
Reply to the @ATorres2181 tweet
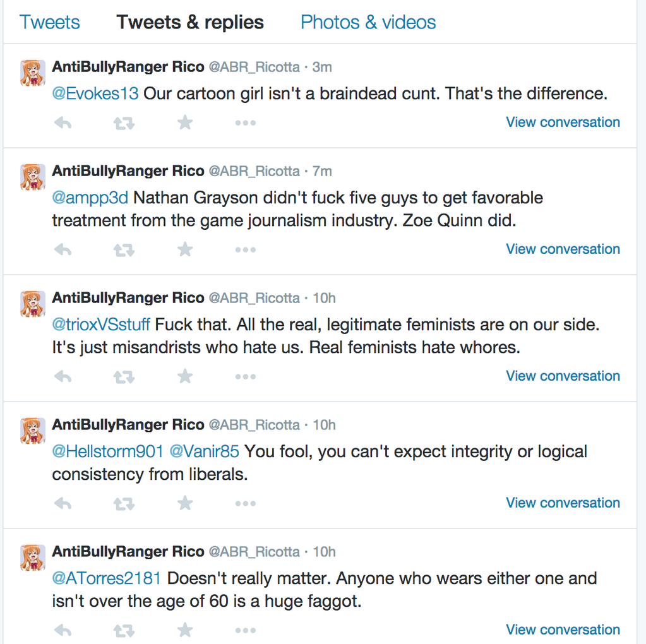click(63, 630)
